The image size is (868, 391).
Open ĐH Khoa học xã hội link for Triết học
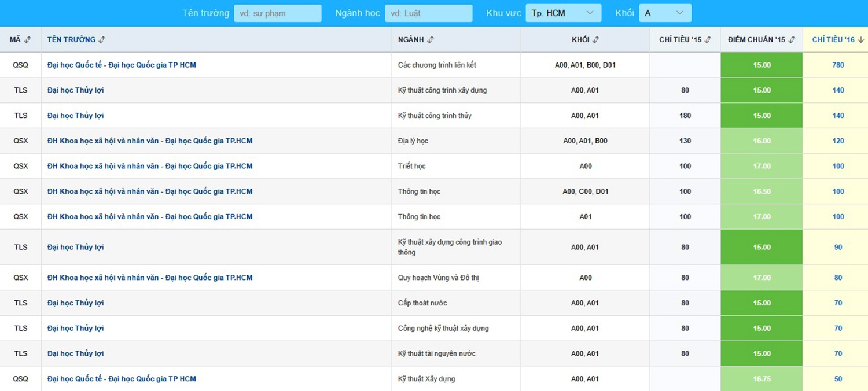(x=150, y=167)
